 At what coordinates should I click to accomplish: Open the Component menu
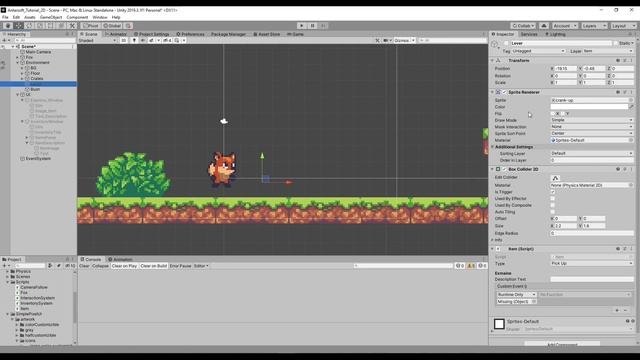(x=77, y=17)
